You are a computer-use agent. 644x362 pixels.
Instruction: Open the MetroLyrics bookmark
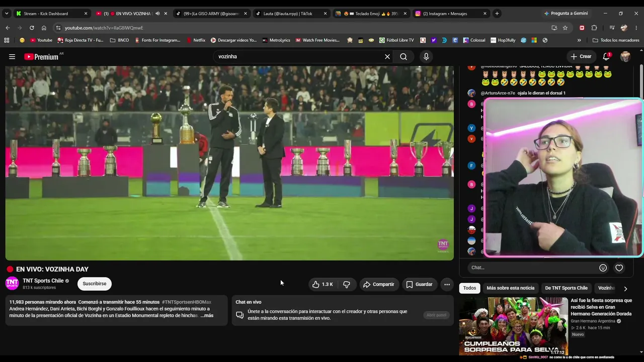pyautogui.click(x=276, y=40)
